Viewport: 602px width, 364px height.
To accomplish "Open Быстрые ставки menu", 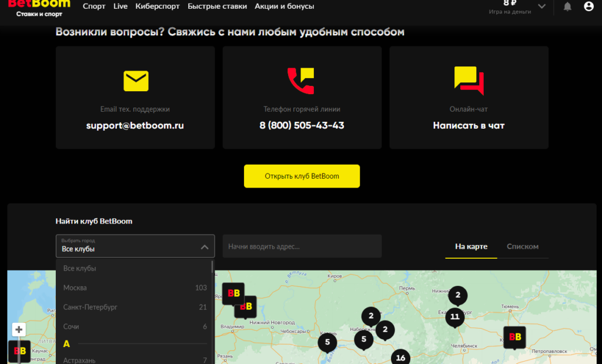I will coord(218,6).
